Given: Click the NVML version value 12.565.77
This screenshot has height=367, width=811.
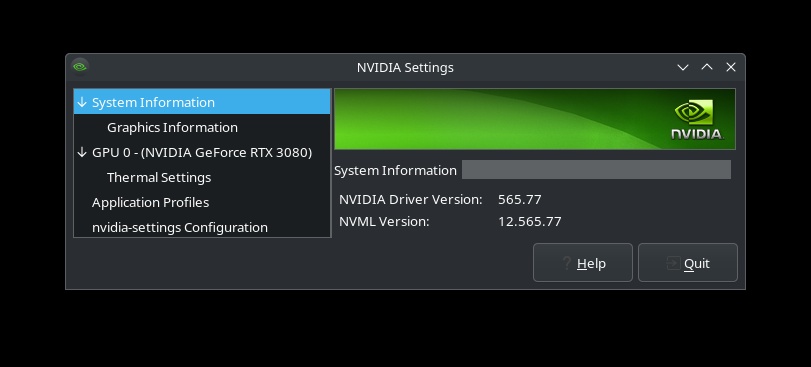Looking at the screenshot, I should click(529, 222).
